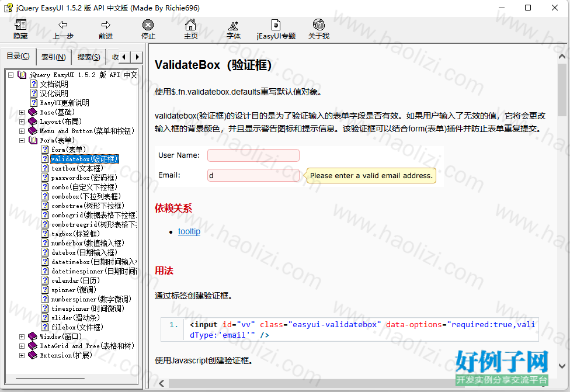Viewport: 570px width, 392px height.
Task: Switch to the 搜索(S) tab
Action: (89, 57)
